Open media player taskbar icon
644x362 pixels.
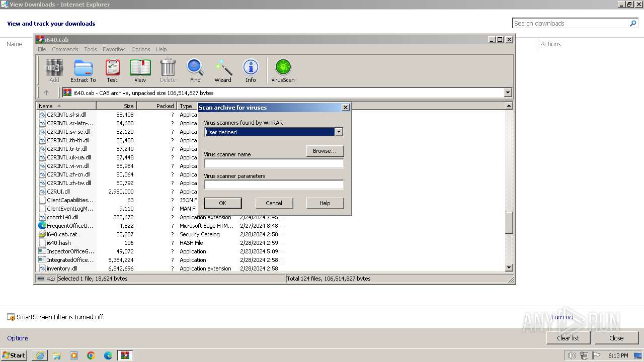[74, 355]
